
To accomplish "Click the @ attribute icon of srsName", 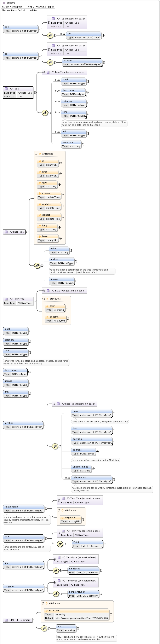I will point(46,610).
